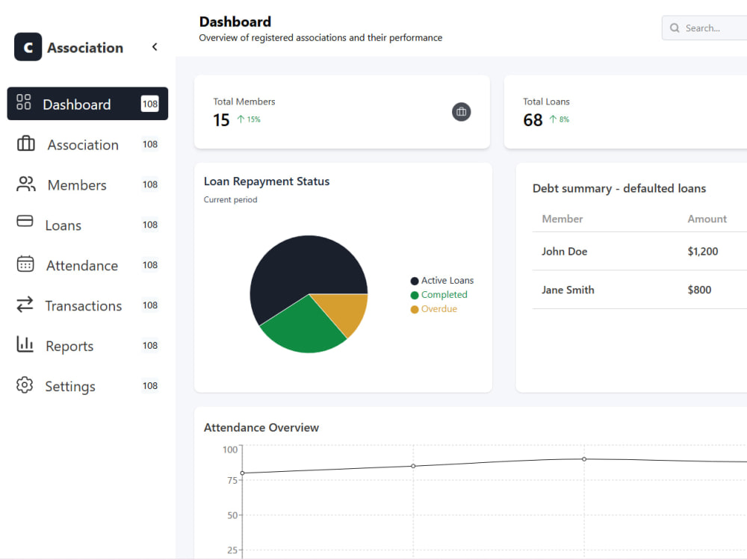Click the $1,200 amount cell
This screenshot has width=747, height=560.
click(703, 252)
